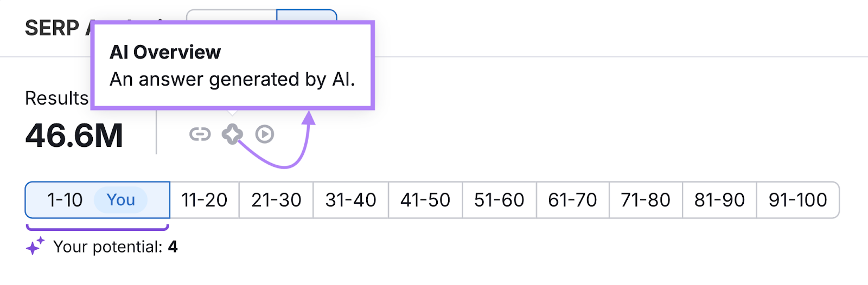Select the 31-40 position range
The height and width of the screenshot is (285, 868).
pyautogui.click(x=350, y=200)
